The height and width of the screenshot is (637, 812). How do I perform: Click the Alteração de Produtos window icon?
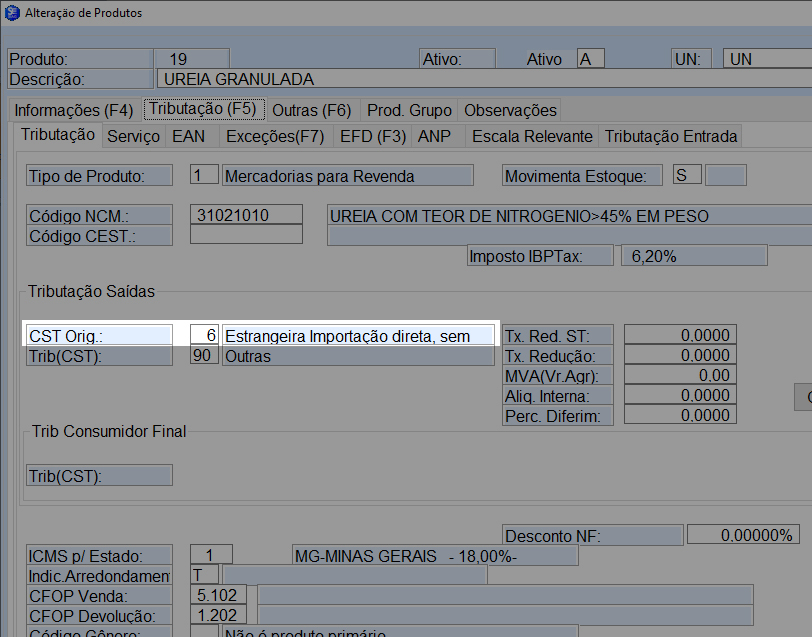(11, 13)
